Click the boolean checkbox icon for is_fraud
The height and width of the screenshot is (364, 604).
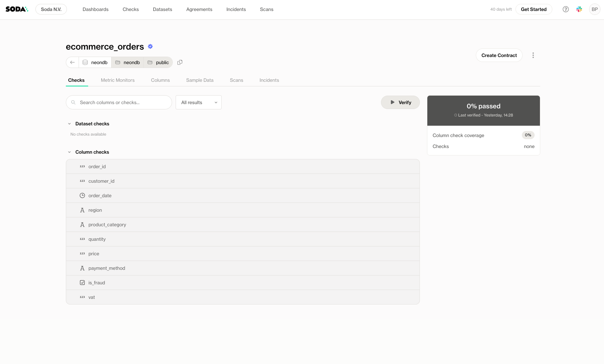82,283
